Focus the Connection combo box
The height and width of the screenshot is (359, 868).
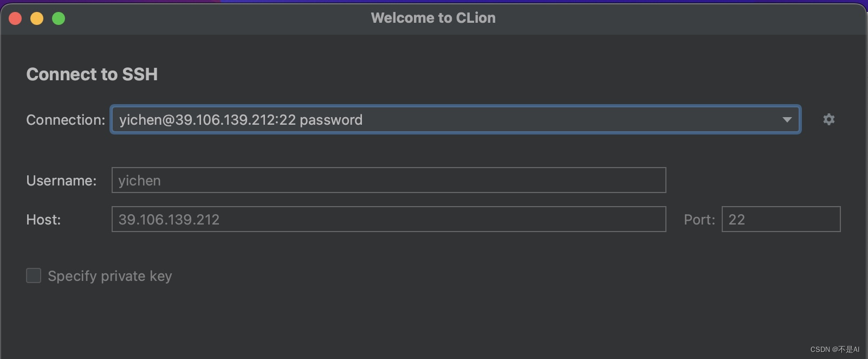[433, 119]
